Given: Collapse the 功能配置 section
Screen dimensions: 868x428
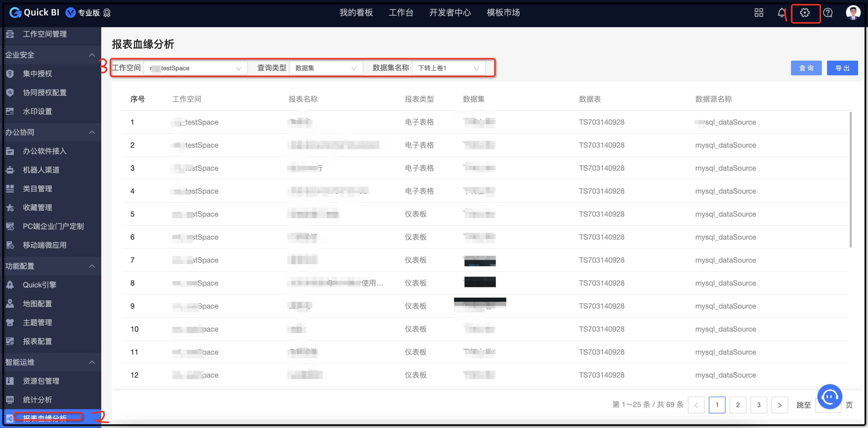Looking at the screenshot, I should coord(92,266).
